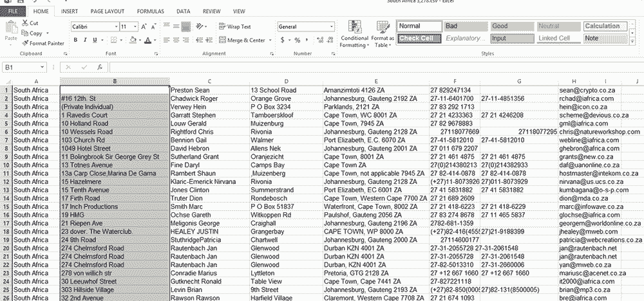Screen dimensions: 644x301
Task: Switch to the REVIEW tab
Action: 211,12
